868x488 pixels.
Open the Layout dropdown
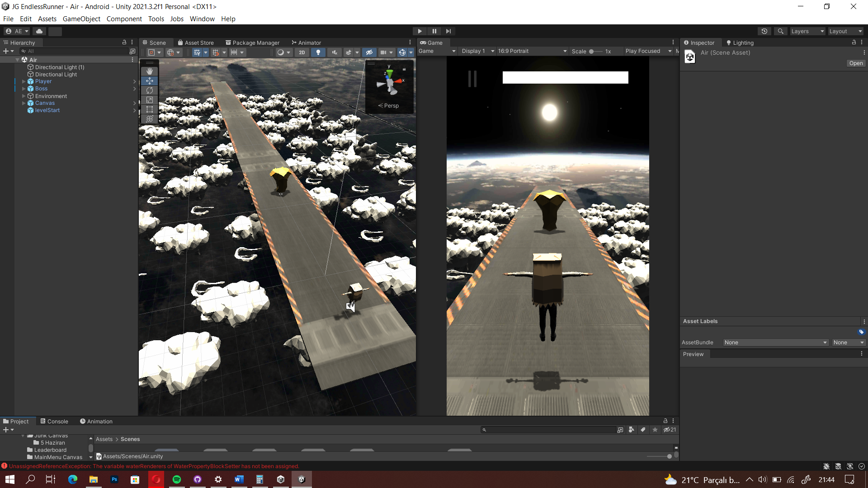844,31
